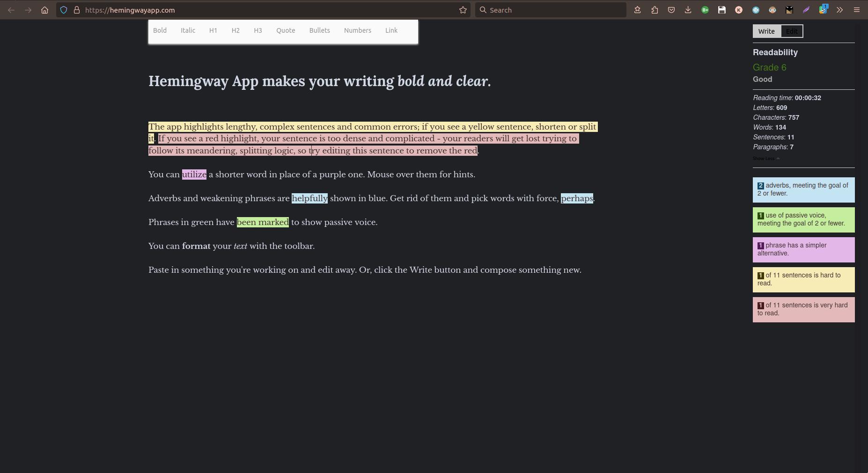Click the Readability panel title

click(775, 52)
